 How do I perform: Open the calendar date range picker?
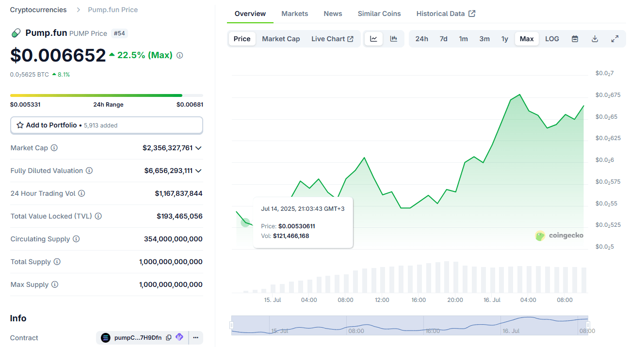click(x=575, y=39)
